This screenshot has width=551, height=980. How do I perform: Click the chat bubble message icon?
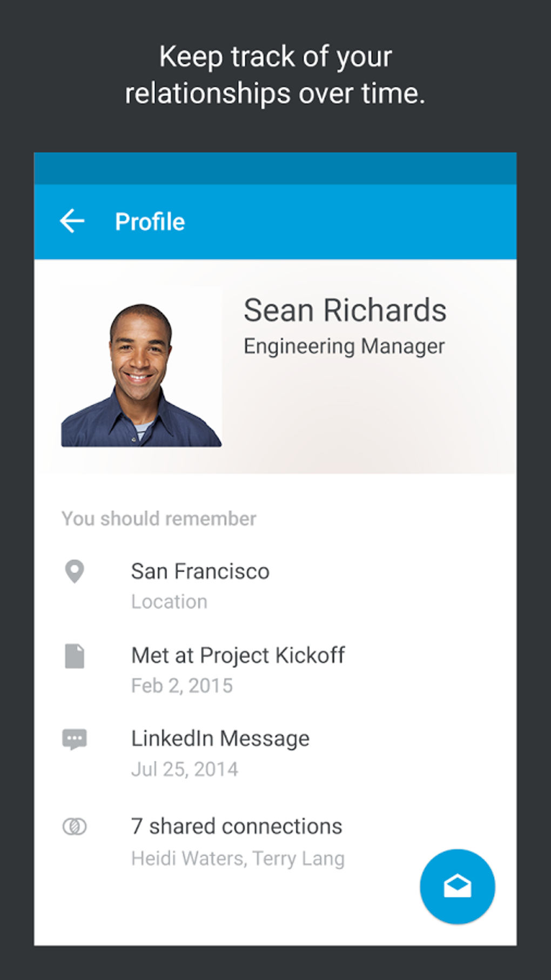coord(75,739)
